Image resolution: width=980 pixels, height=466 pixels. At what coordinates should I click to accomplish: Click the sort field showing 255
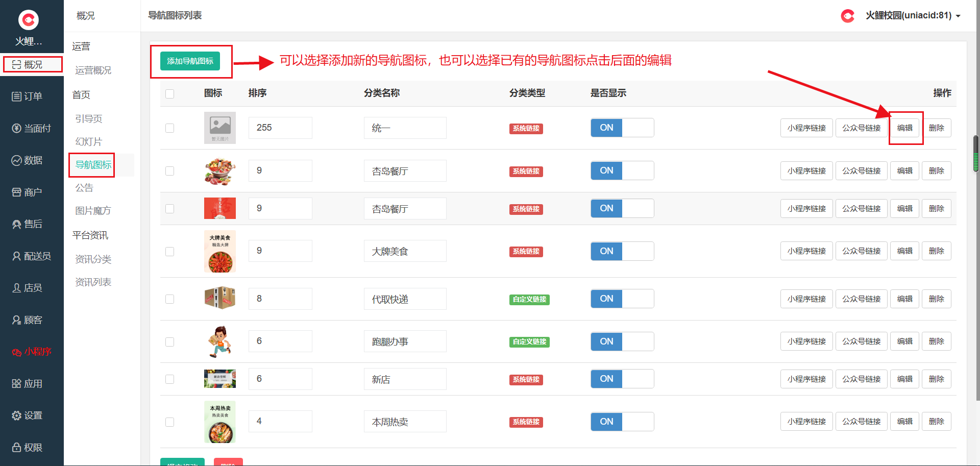click(280, 128)
